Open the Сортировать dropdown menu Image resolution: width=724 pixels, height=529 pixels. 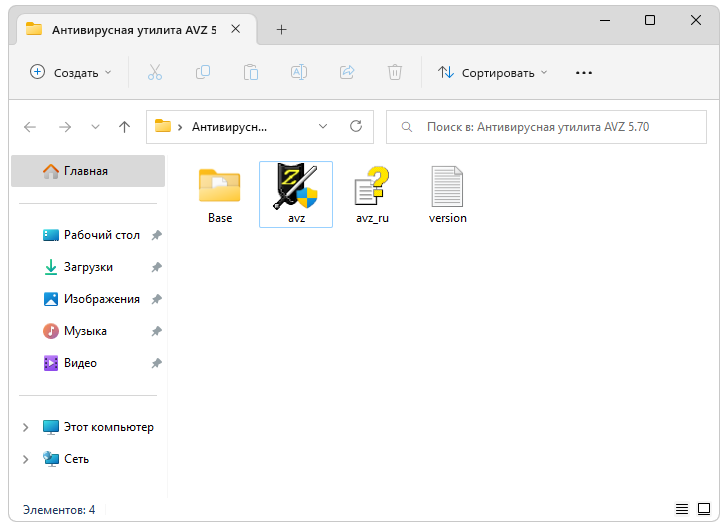point(493,72)
